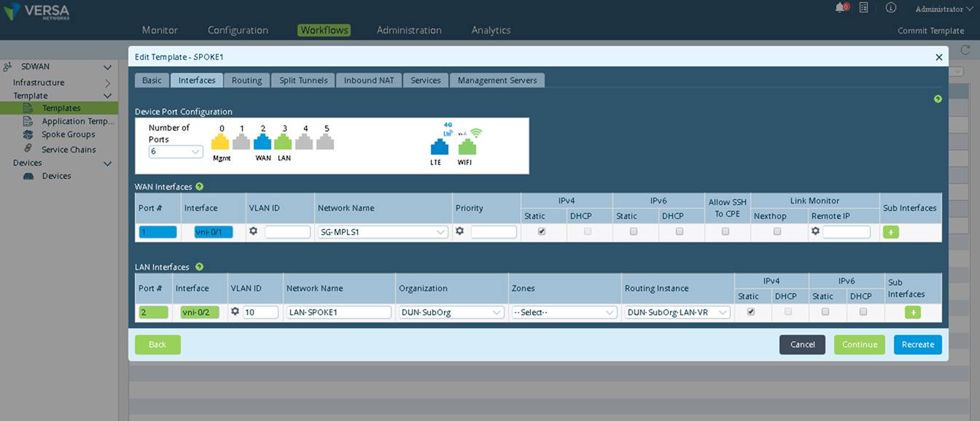This screenshot has width=980, height=421.
Task: Select the Mgmt port 0 icon
Action: click(x=220, y=142)
